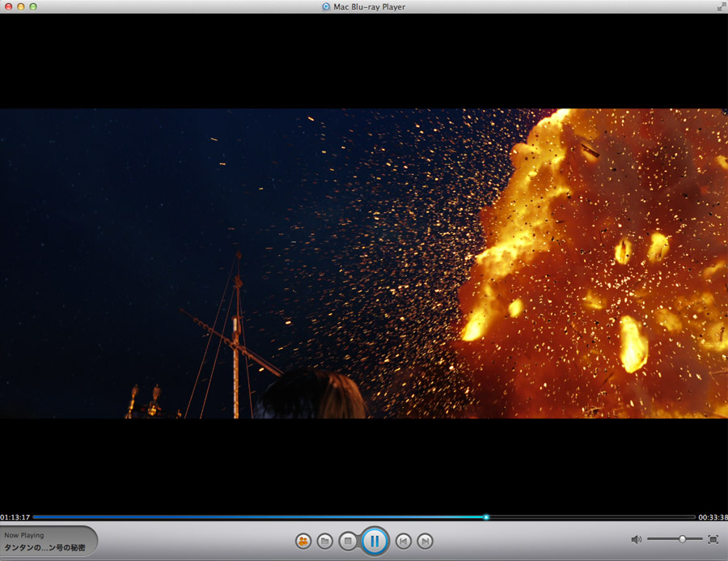Click the Now Playing title panel

(47, 542)
